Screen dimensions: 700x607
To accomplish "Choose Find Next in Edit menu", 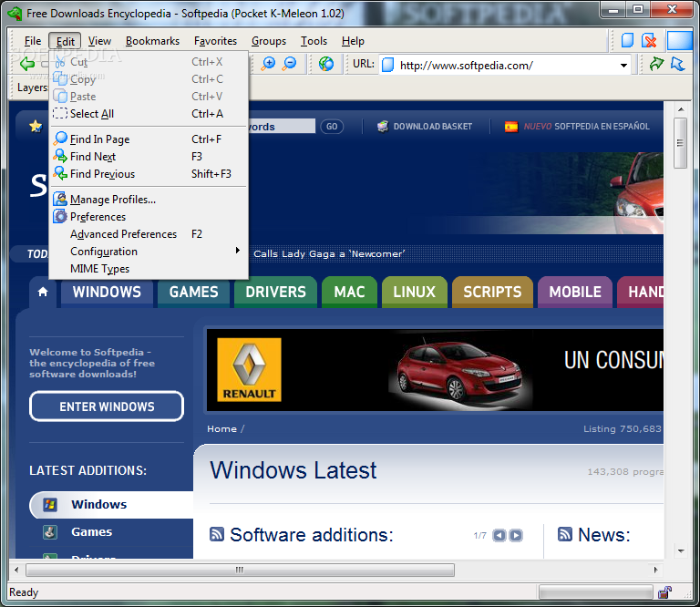I will pos(148,157).
